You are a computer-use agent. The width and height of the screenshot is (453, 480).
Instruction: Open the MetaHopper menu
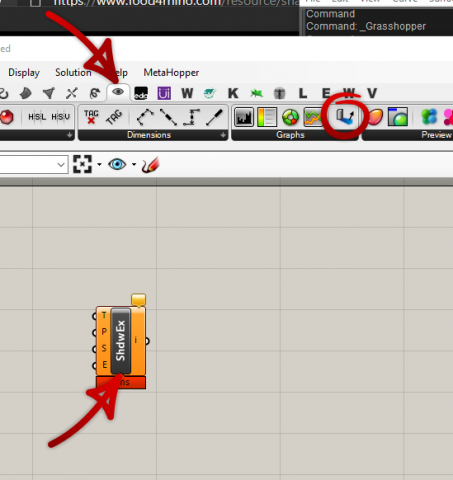(x=171, y=72)
